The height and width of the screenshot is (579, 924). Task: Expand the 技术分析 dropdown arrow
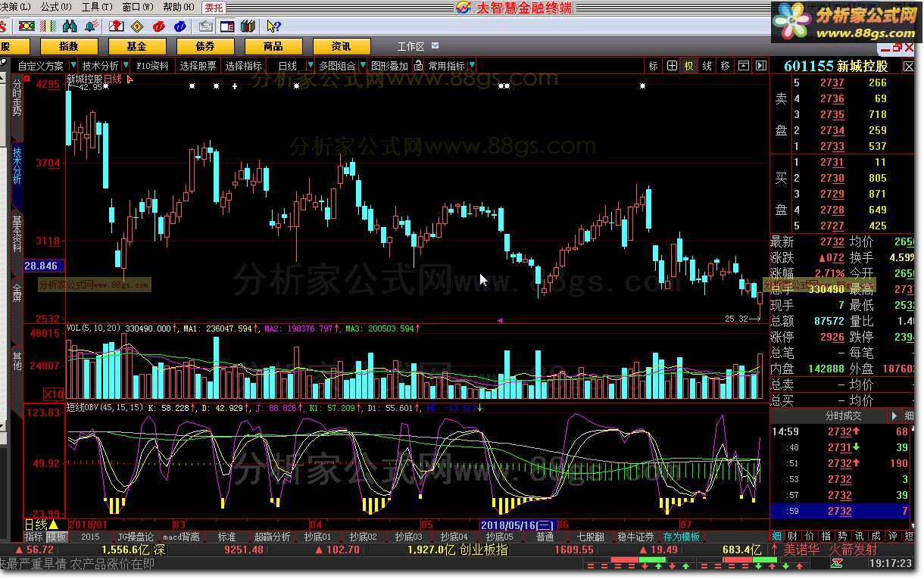(x=126, y=67)
